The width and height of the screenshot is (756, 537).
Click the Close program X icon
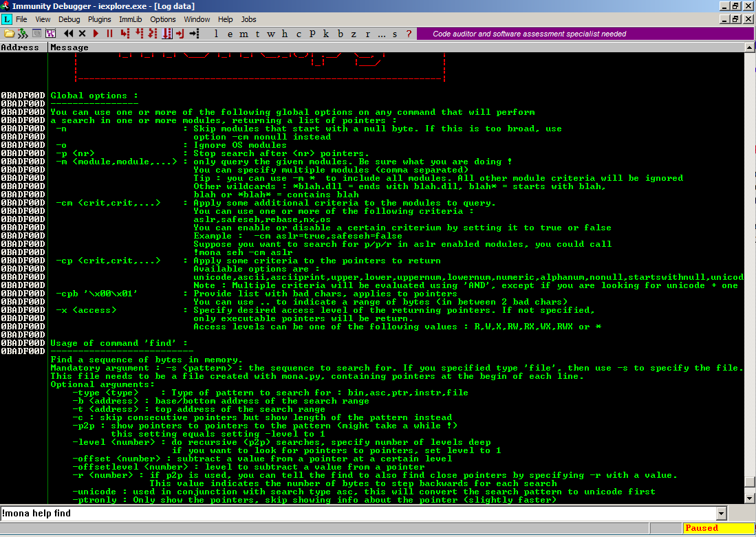pyautogui.click(x=82, y=34)
